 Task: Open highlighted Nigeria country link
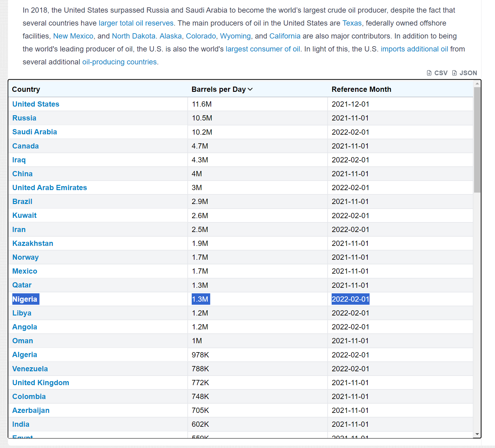25,299
